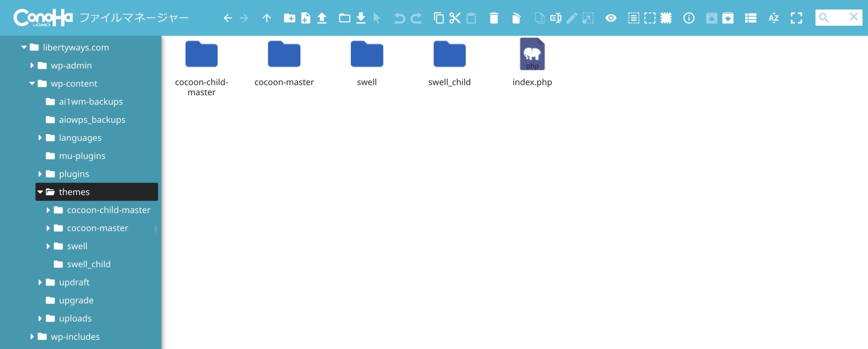Clear search with the X icon
The width and height of the screenshot is (868, 349).
[853, 17]
